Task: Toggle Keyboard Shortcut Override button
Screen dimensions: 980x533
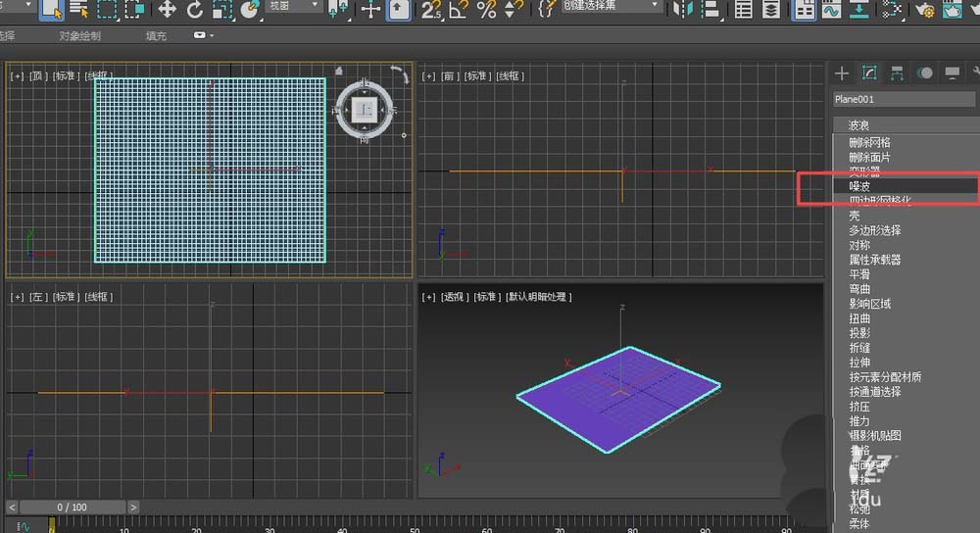Action: click(x=399, y=9)
